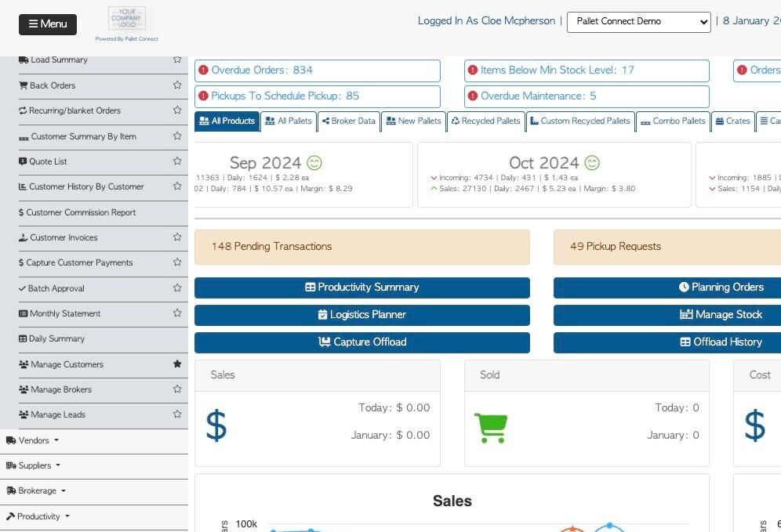
Task: Open the Offload History button
Action: 667,342
